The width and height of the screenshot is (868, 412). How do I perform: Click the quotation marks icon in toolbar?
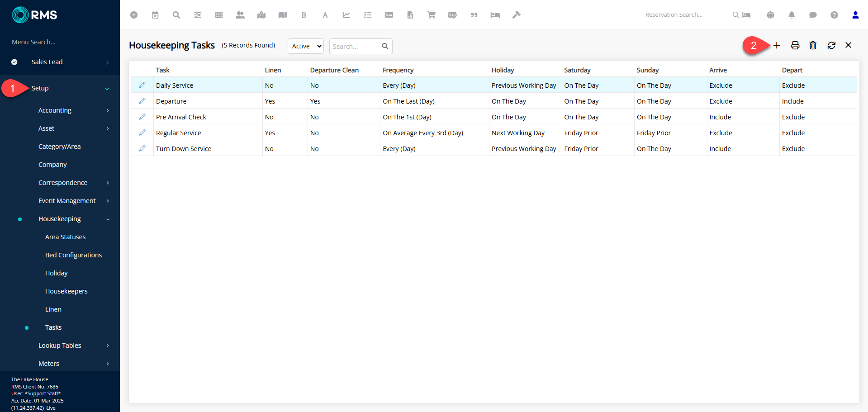(x=474, y=15)
